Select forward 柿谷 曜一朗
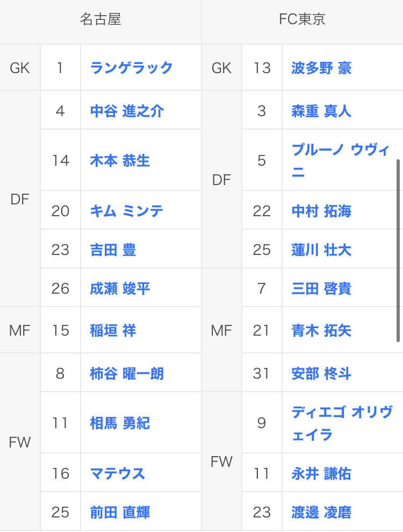 click(x=127, y=373)
